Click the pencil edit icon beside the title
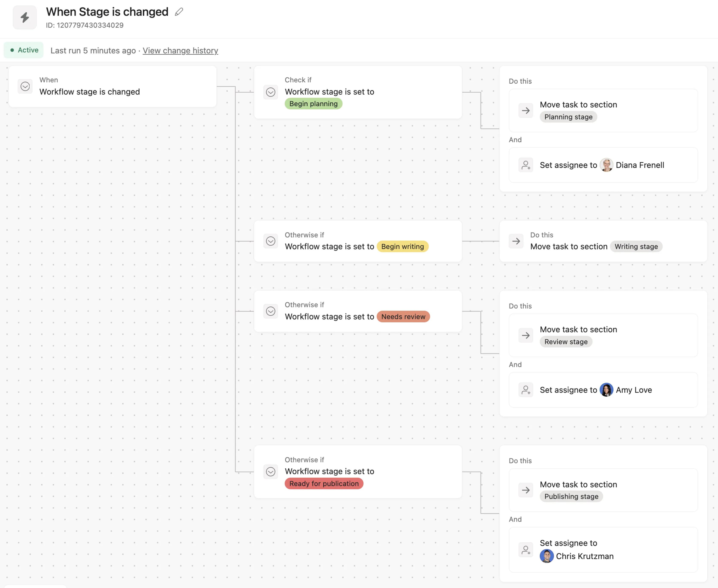 179,12
